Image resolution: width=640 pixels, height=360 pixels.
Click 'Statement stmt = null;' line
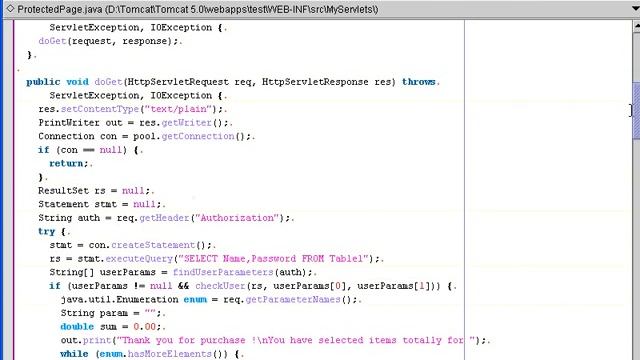pos(100,204)
